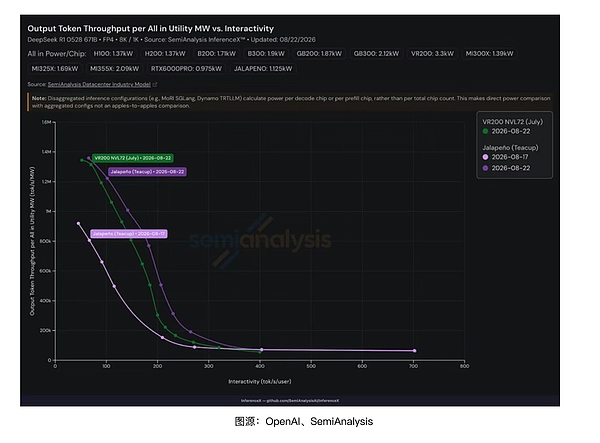Click the 800k y-axis tick label
Screen dimensions: 600x443
(45, 241)
